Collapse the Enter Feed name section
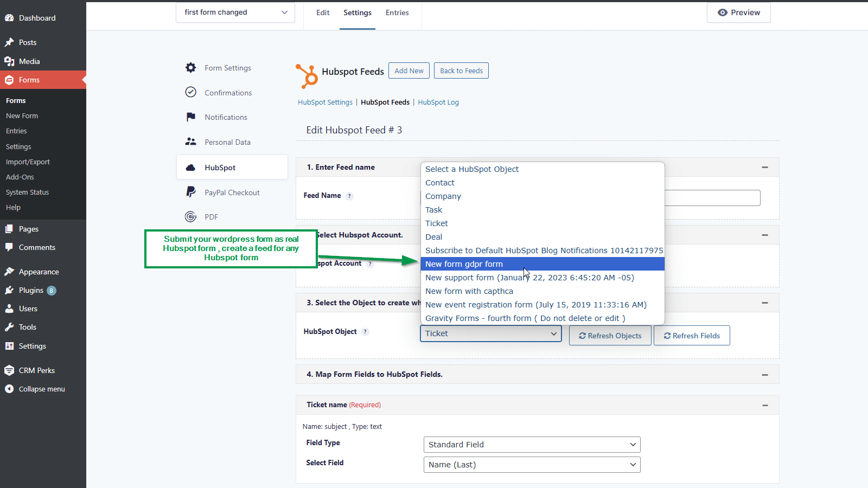The height and width of the screenshot is (488, 868). [x=765, y=167]
